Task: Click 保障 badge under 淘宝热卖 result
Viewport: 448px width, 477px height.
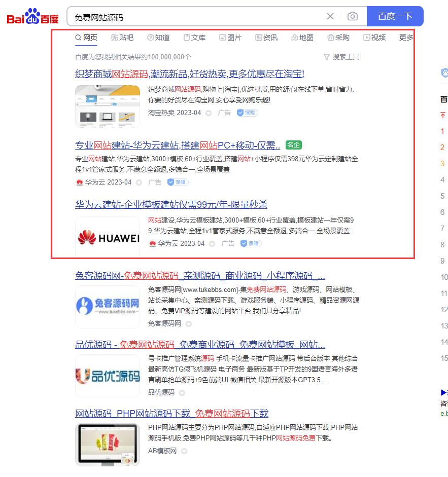Action: click(247, 113)
